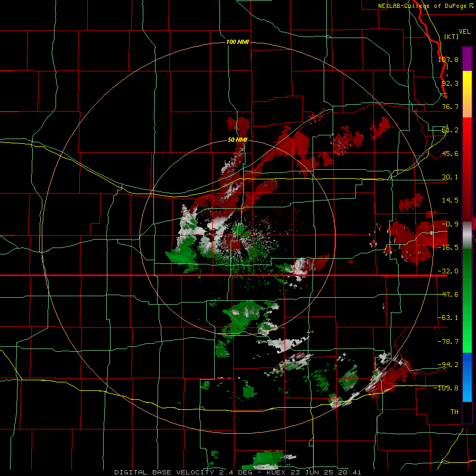Pick the green segment of the color bar
The width and height of the screenshot is (476, 476).
tap(467, 300)
